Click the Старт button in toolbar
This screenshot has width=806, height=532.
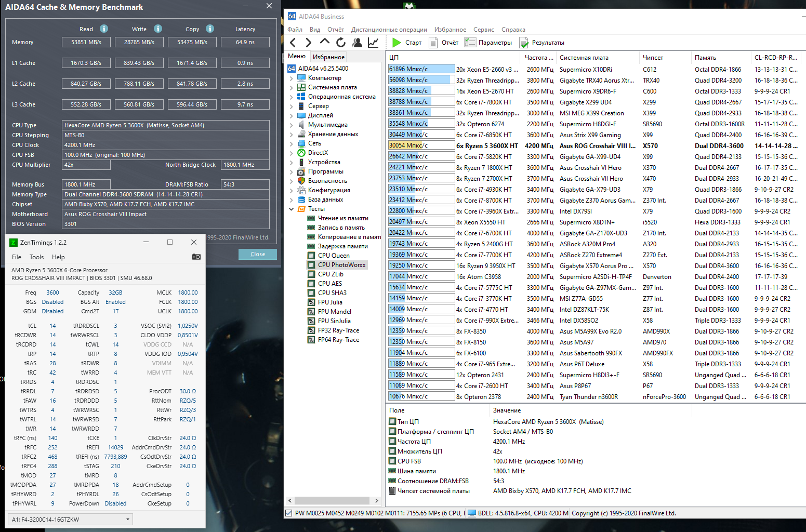[x=407, y=43]
